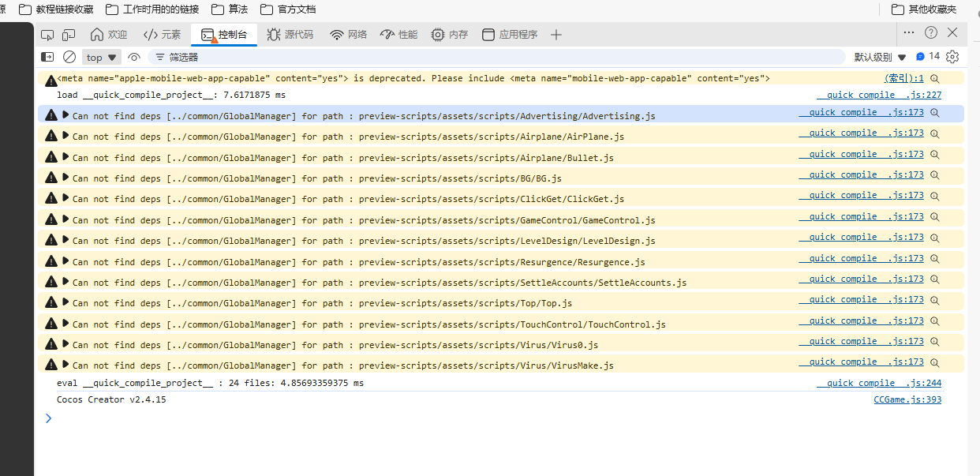Open the CCGame.js:393 source link
This screenshot has width=980, height=476.
[907, 399]
